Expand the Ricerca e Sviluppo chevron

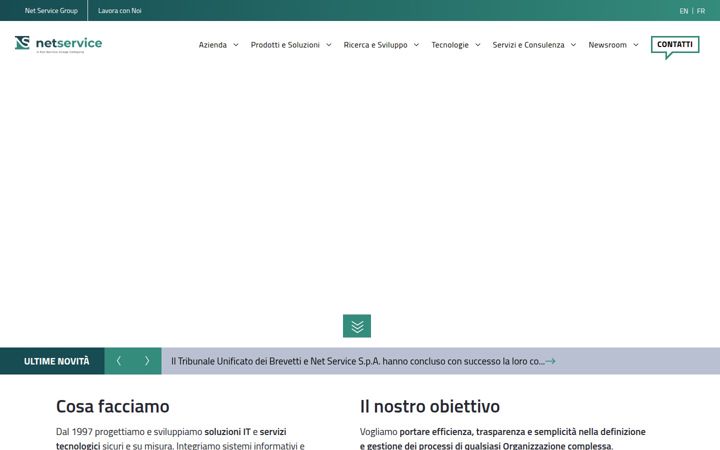[416, 45]
